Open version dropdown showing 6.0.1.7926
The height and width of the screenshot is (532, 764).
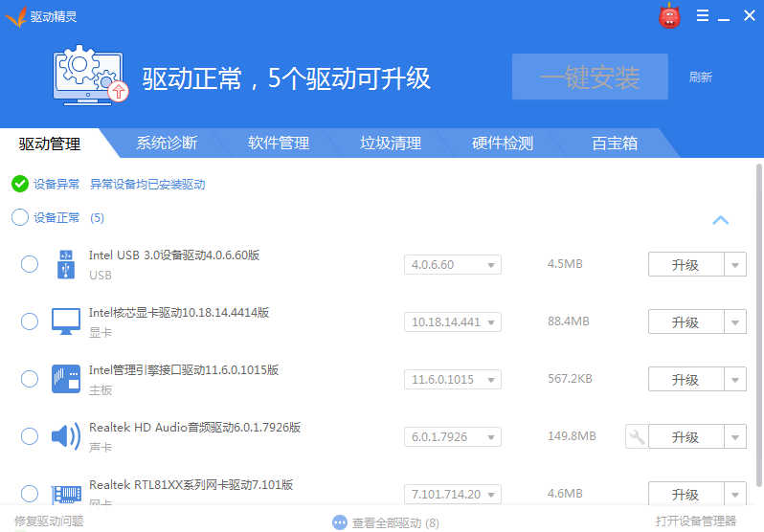(453, 437)
